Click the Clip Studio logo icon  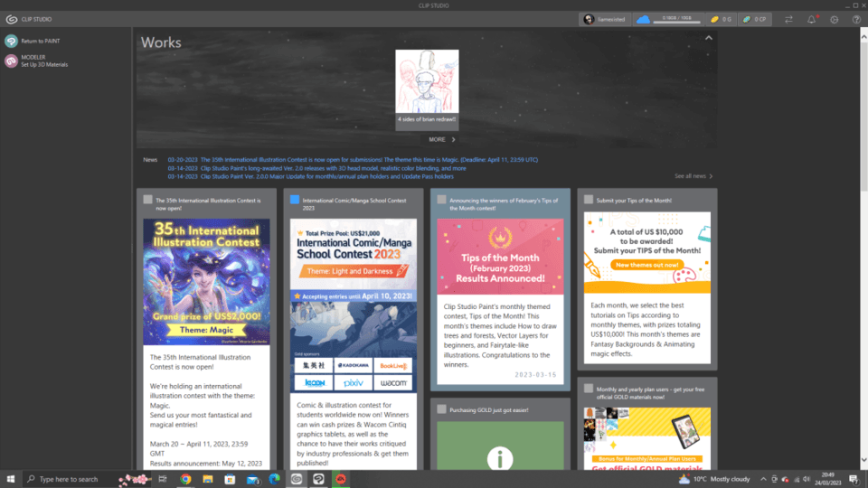11,19
